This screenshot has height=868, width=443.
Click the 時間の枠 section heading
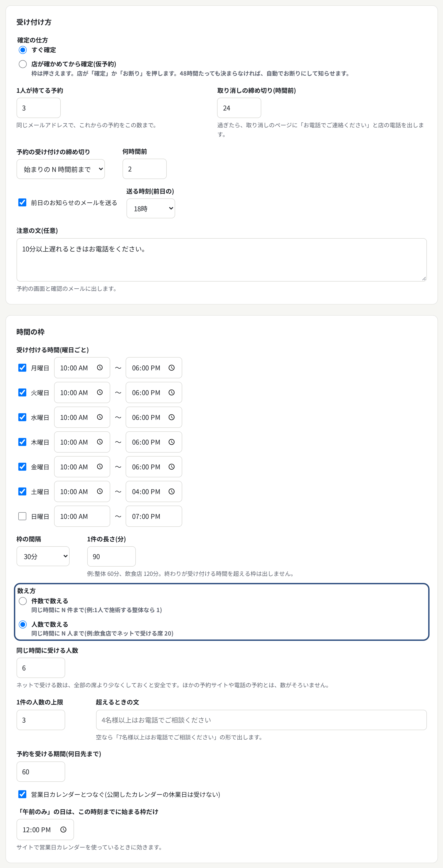[31, 332]
